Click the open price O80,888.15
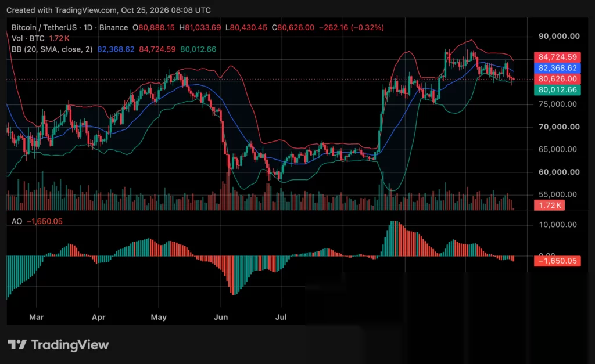The width and height of the screenshot is (595, 364). (x=153, y=28)
